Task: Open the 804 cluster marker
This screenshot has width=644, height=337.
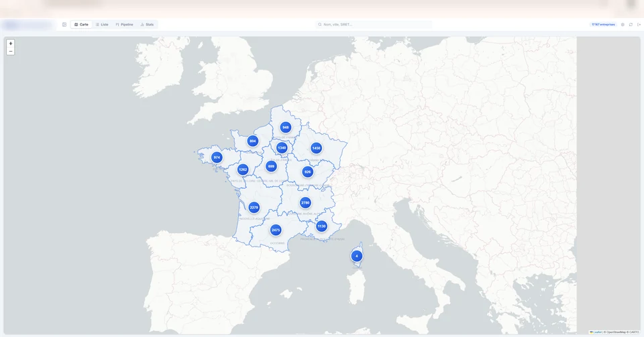Action: (x=253, y=141)
